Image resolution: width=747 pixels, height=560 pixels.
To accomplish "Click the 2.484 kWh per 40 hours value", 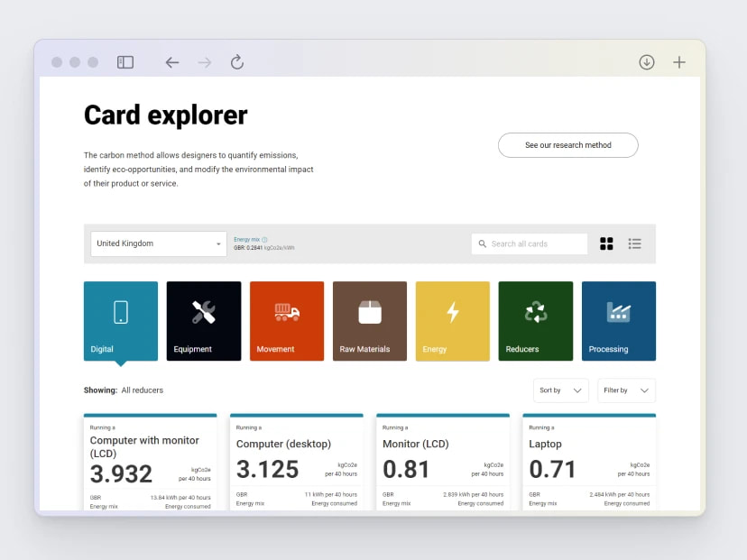I will (619, 495).
